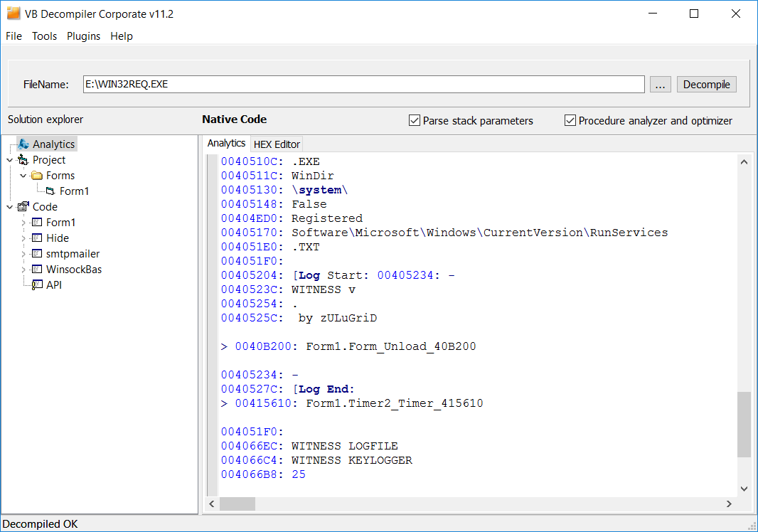Click the API node icon
This screenshot has height=532, width=758.
tap(37, 285)
